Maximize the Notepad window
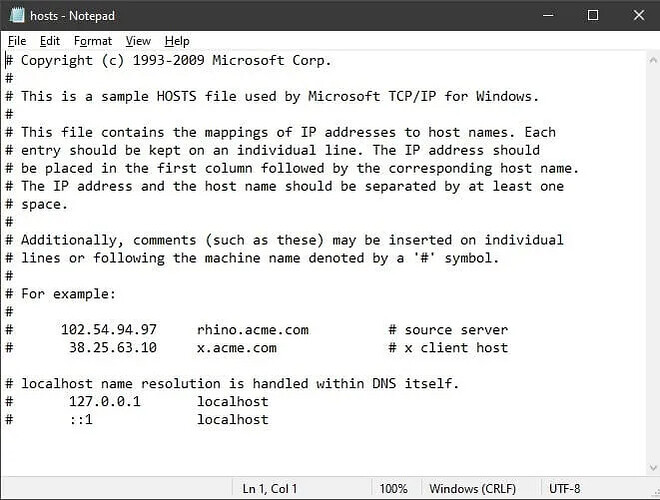The width and height of the screenshot is (660, 500). pos(593,15)
